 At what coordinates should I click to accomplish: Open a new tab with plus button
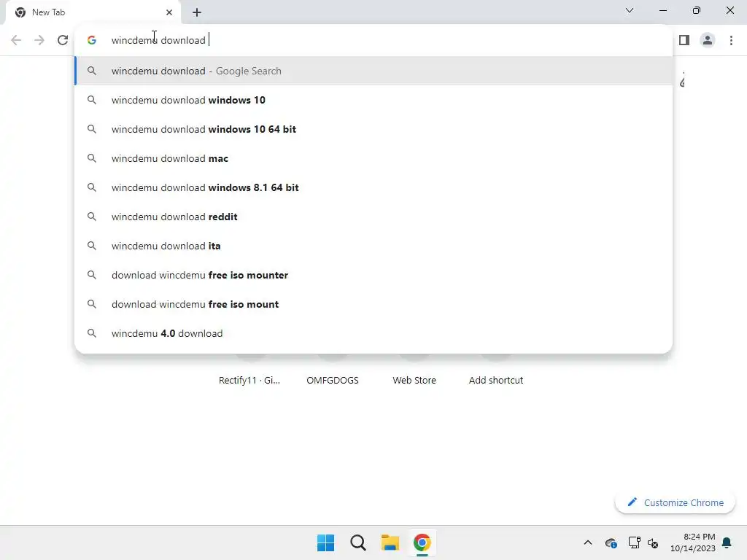tap(197, 12)
